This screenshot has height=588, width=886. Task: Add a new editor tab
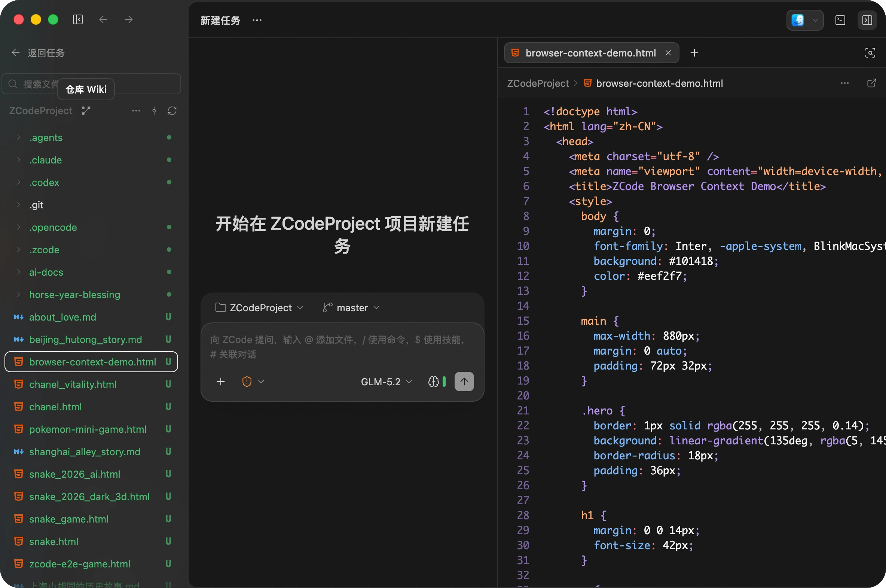pyautogui.click(x=694, y=53)
